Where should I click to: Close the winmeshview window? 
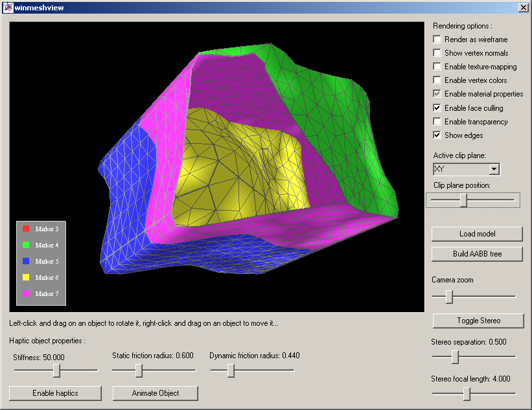point(523,7)
